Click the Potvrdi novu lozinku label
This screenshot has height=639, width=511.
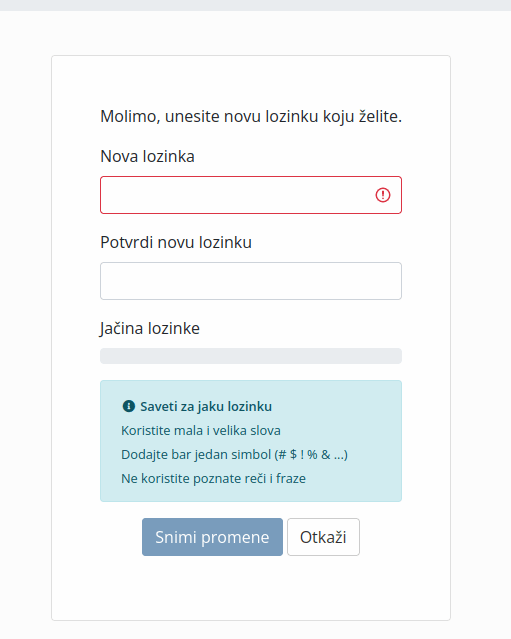[x=176, y=242]
